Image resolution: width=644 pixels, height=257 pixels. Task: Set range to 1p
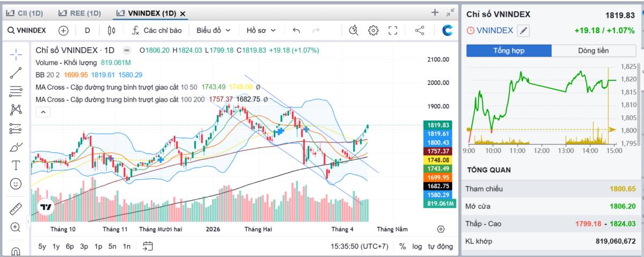pos(98,246)
